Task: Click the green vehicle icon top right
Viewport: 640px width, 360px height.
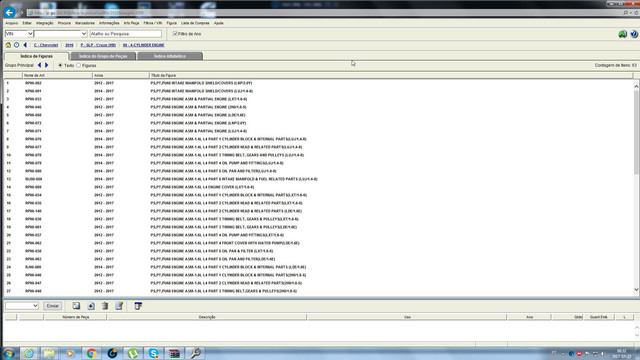Action: click(622, 34)
